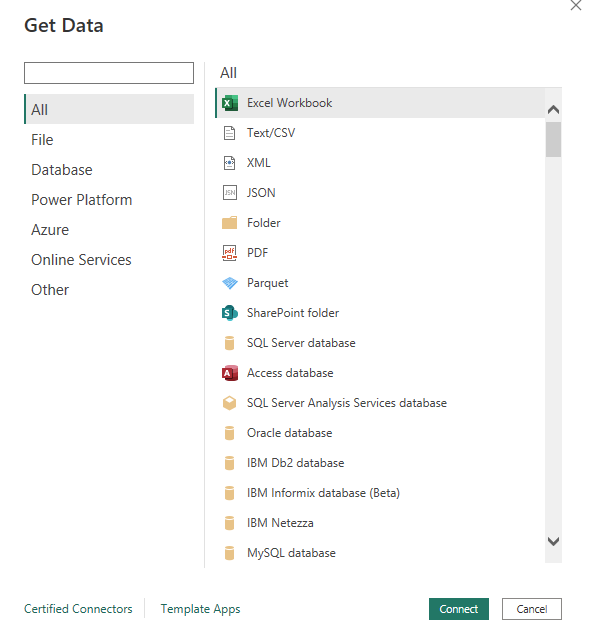
Task: Select the Excel Workbook connector icon
Action: (x=229, y=103)
